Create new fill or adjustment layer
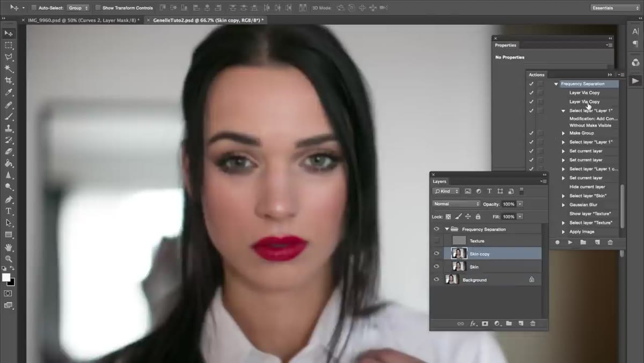Screen dimensions: 644x363 tap(497, 323)
